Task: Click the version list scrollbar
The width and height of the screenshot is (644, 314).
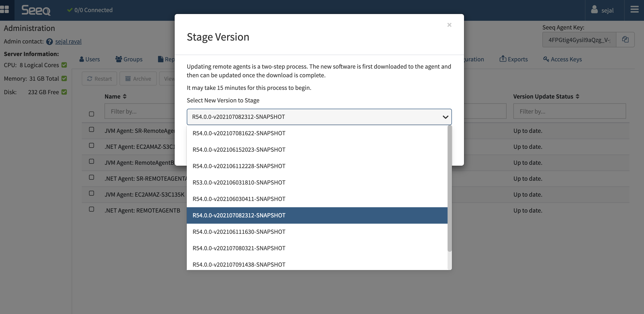Action: tap(449, 188)
